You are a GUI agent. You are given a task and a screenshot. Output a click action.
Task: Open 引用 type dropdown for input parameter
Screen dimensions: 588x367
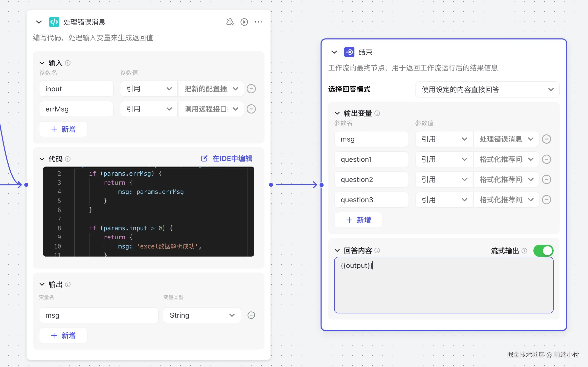pyautogui.click(x=149, y=89)
